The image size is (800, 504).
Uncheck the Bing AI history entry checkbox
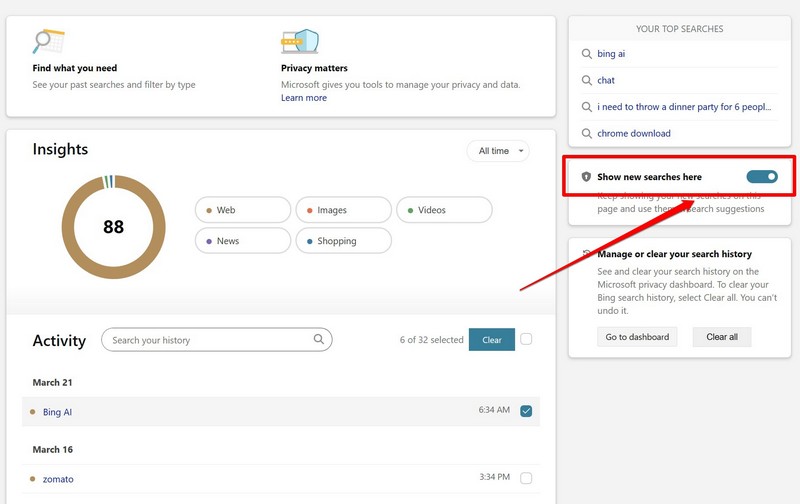(x=526, y=411)
